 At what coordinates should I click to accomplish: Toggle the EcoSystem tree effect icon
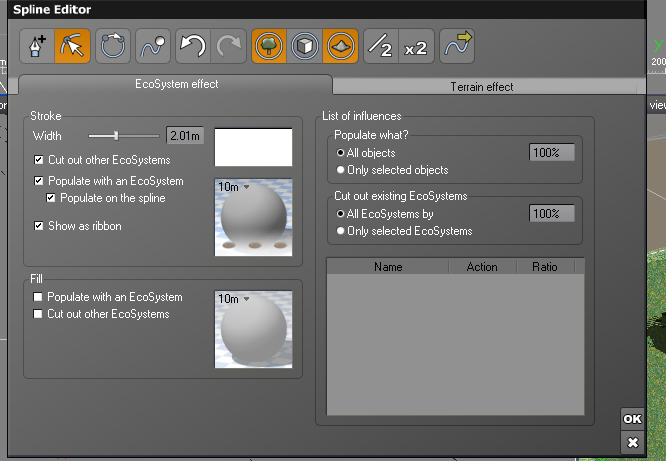click(267, 46)
